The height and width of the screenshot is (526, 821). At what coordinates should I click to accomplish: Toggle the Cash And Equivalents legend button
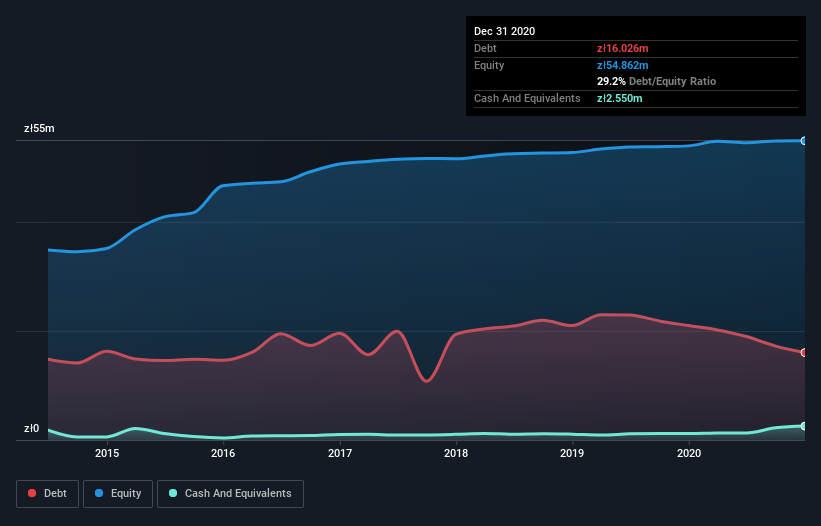230,494
